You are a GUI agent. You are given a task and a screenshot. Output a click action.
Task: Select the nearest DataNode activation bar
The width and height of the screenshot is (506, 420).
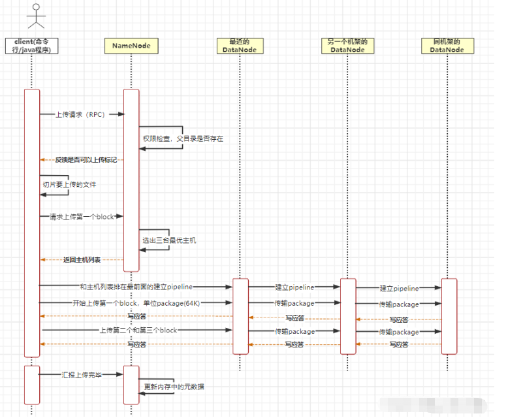point(241,316)
